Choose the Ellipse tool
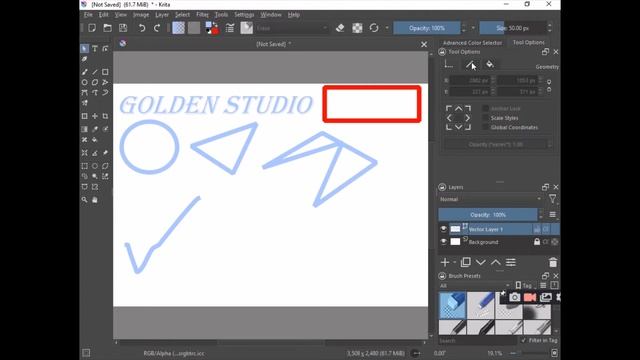 84,82
